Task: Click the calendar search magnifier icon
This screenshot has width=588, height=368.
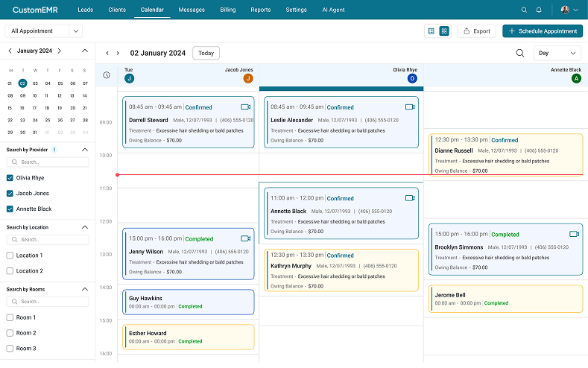Action: [520, 53]
